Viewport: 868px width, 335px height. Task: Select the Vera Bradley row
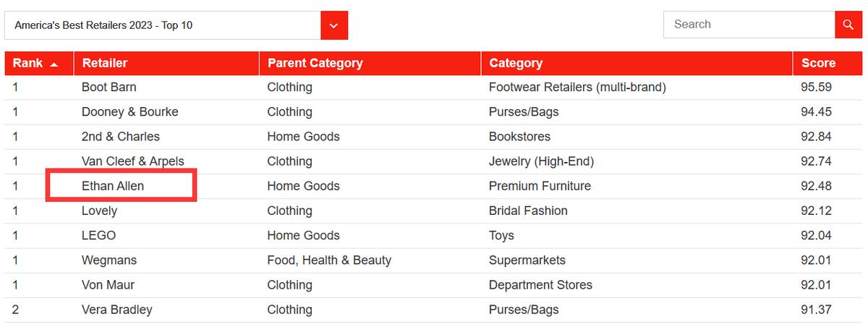coord(117,310)
